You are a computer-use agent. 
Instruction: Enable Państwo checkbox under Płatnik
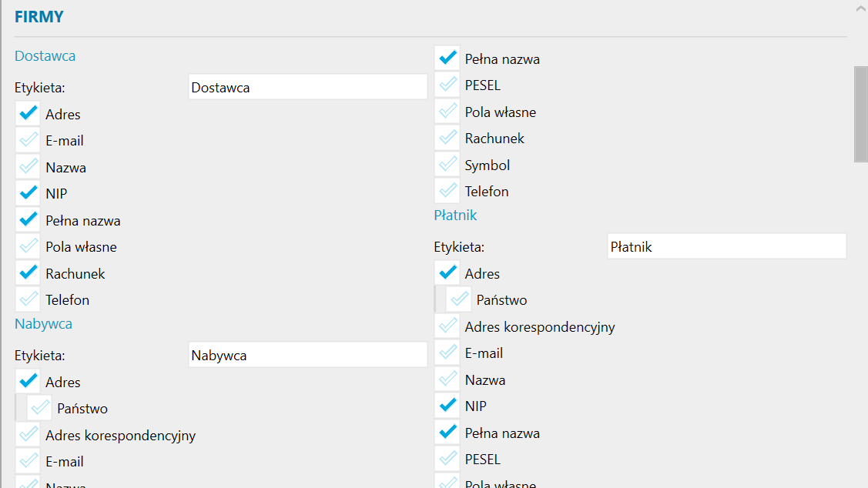460,300
